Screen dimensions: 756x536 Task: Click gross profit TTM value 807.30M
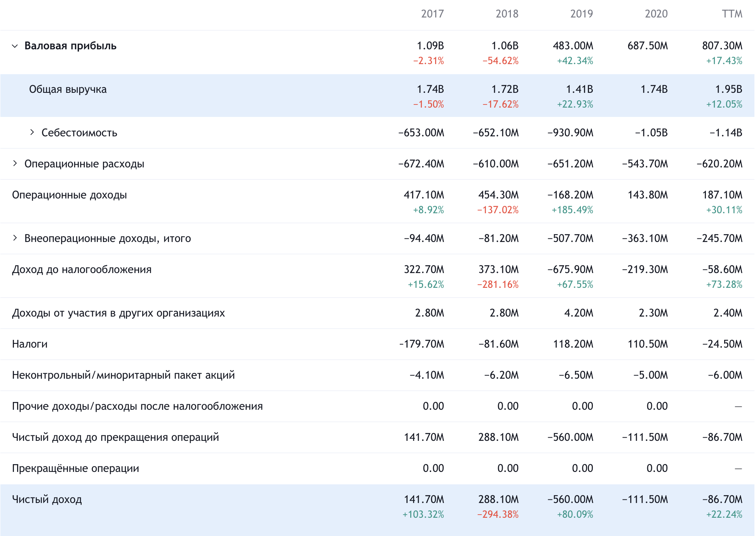722,46
